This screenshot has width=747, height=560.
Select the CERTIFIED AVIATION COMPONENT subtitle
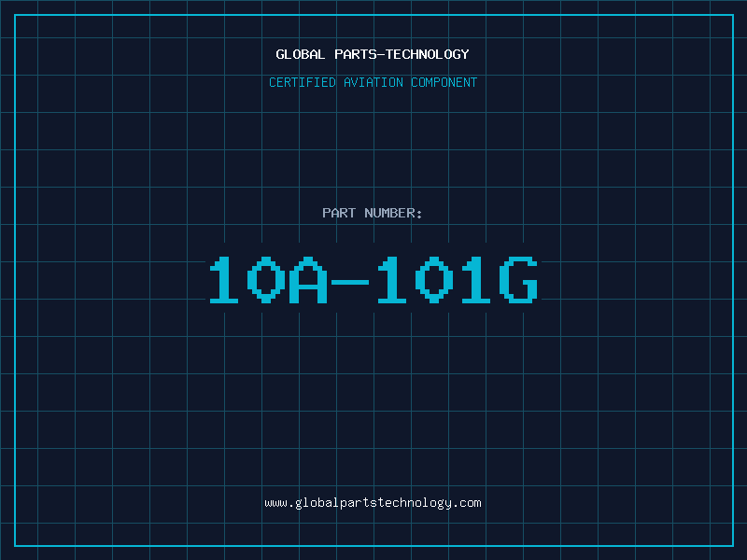(373, 82)
